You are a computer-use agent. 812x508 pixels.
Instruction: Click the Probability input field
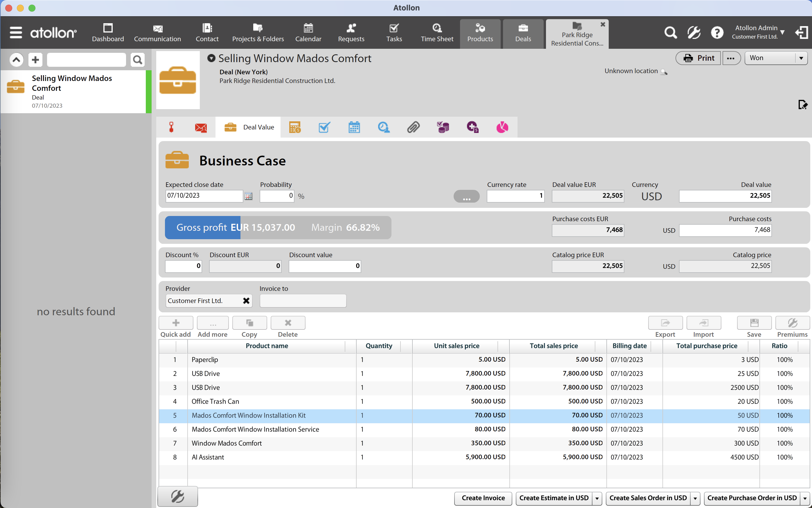[x=276, y=196]
